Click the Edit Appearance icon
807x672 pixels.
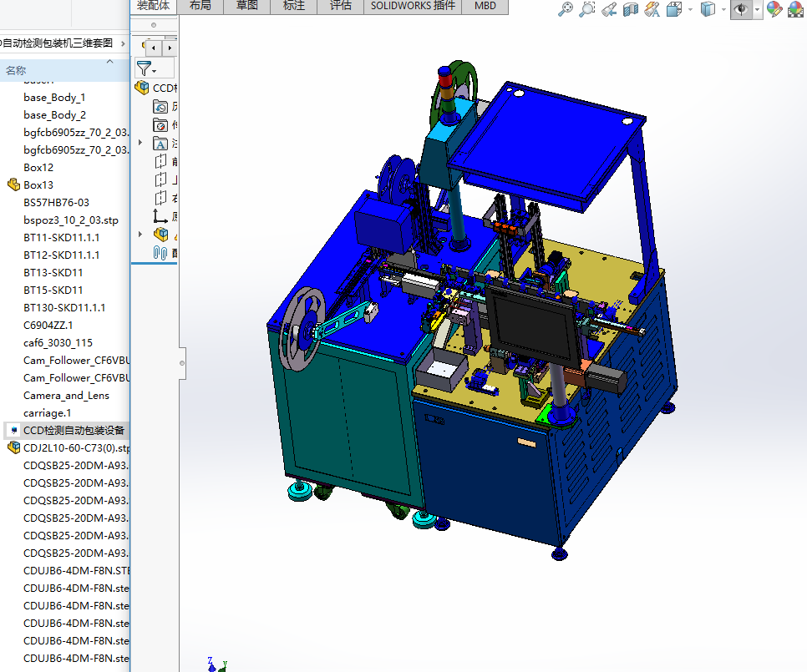774,9
